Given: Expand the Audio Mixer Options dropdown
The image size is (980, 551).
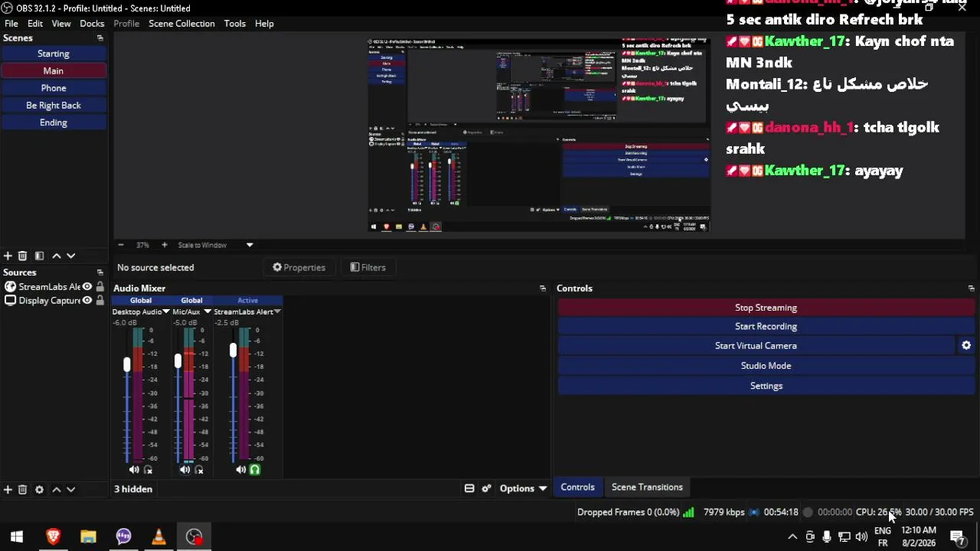Looking at the screenshot, I should click(524, 488).
